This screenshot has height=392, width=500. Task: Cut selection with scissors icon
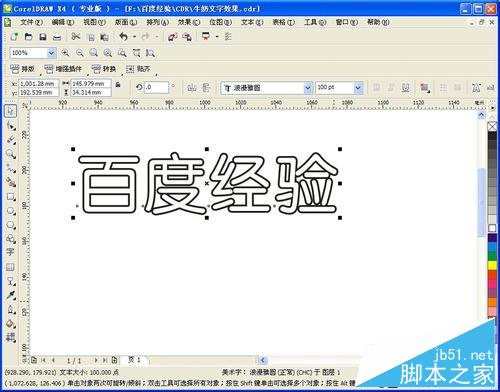76,36
